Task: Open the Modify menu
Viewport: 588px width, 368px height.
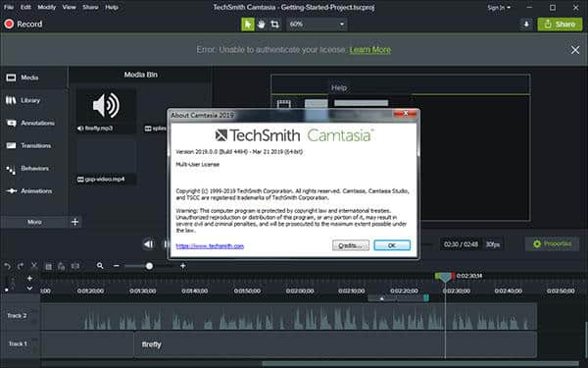Action: click(x=46, y=7)
